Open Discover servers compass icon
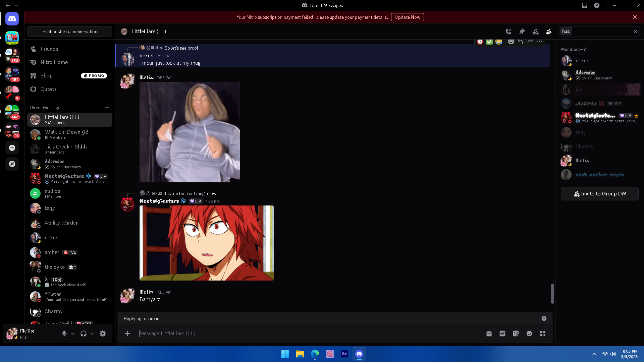 (x=12, y=164)
